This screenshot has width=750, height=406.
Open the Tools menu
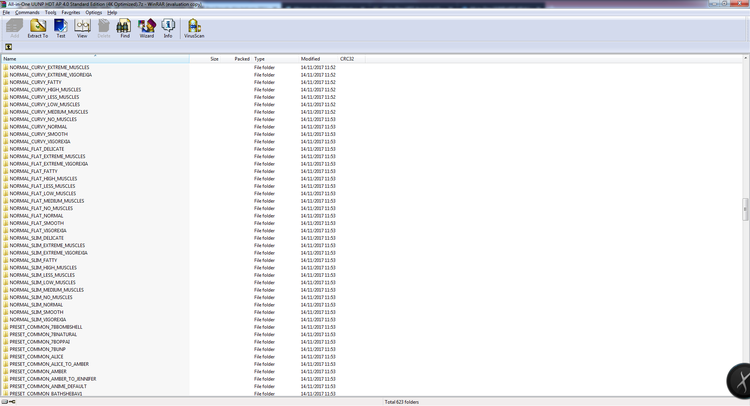[x=50, y=12]
